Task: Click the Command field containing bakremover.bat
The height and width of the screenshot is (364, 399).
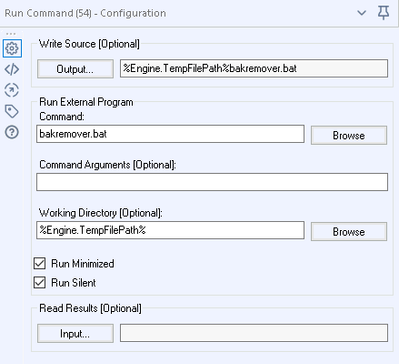Action: [170, 134]
